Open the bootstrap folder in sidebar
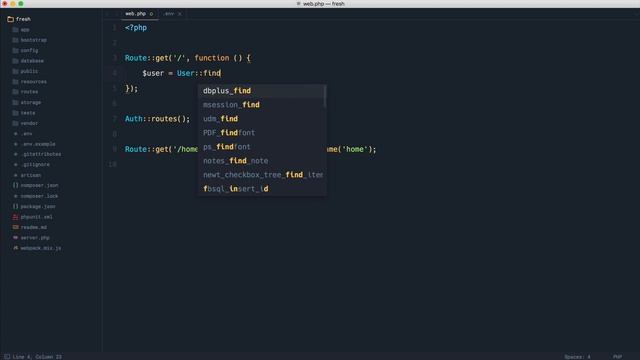640x360 pixels. pos(33,40)
